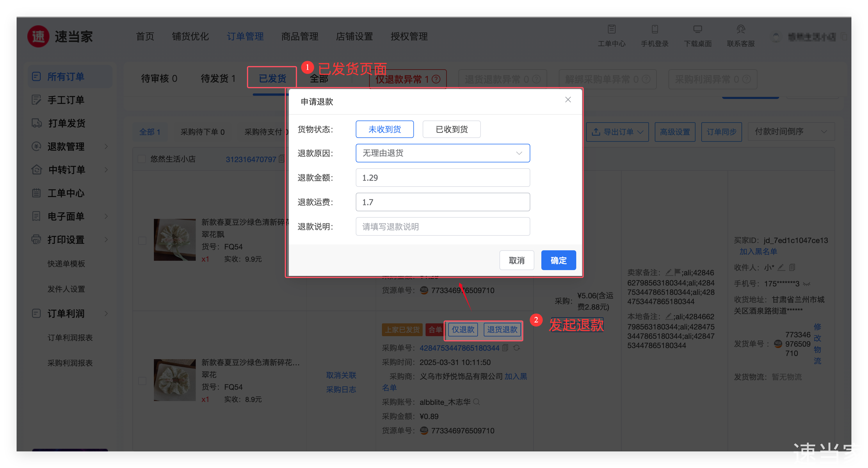Click refresh icon next to 采购单号
This screenshot has height=468, width=868.
(517, 348)
